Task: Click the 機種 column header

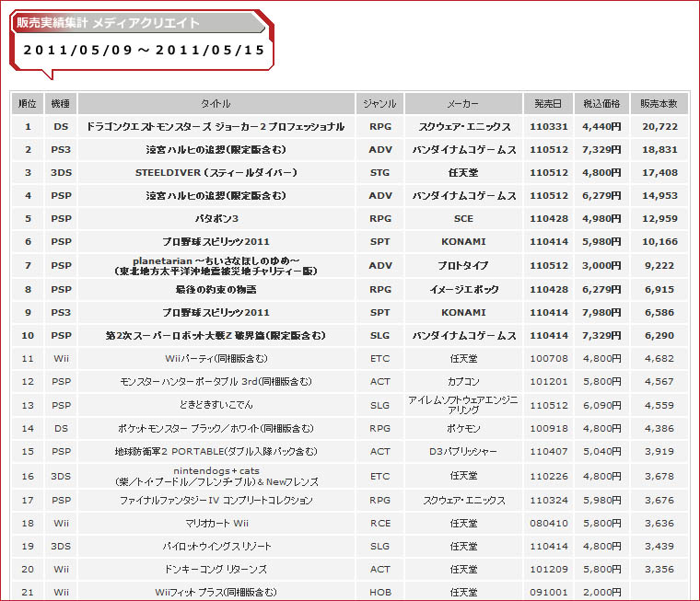Action: (x=61, y=104)
